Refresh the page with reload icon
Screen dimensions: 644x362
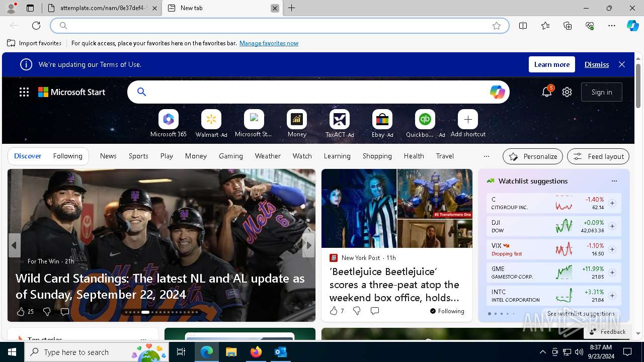click(x=36, y=26)
